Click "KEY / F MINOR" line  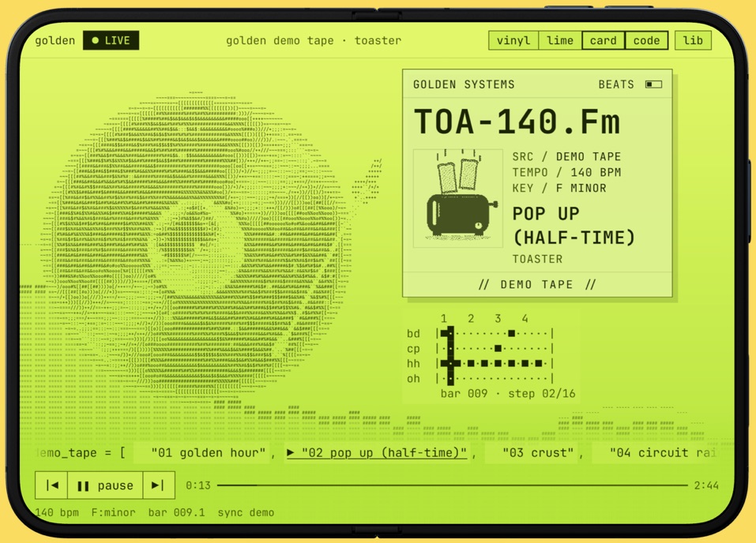(559, 188)
